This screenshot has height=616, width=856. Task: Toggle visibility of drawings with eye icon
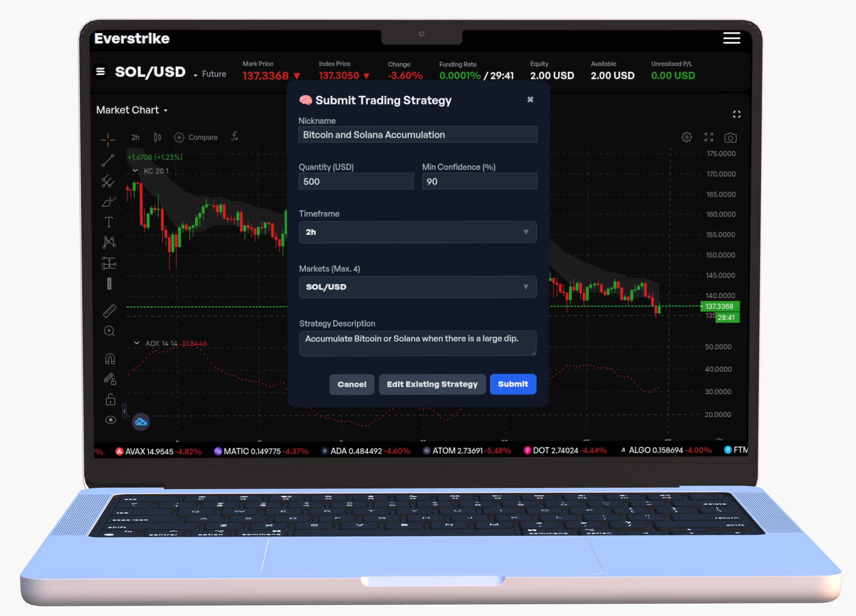(110, 420)
